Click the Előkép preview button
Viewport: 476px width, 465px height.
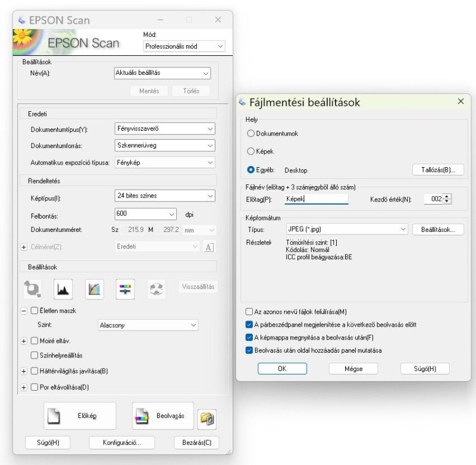click(x=80, y=416)
